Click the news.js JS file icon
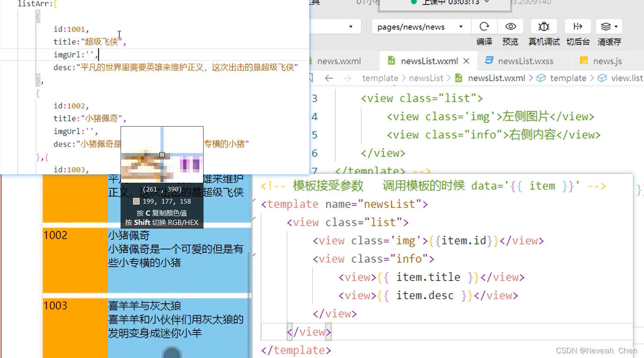Screen dimensions: 644x358 pyautogui.click(x=584, y=61)
